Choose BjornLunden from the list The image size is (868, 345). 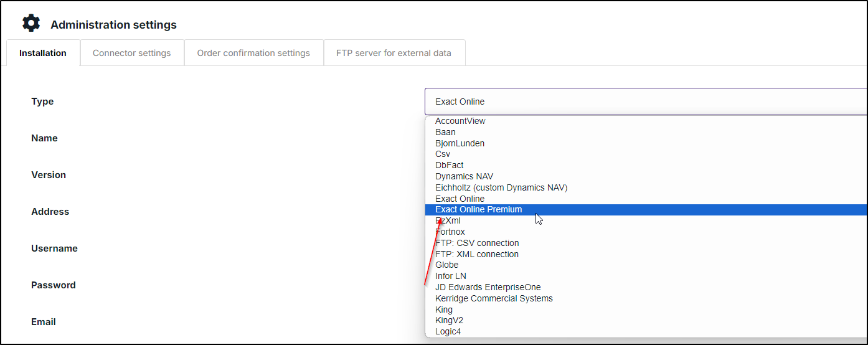click(646, 143)
